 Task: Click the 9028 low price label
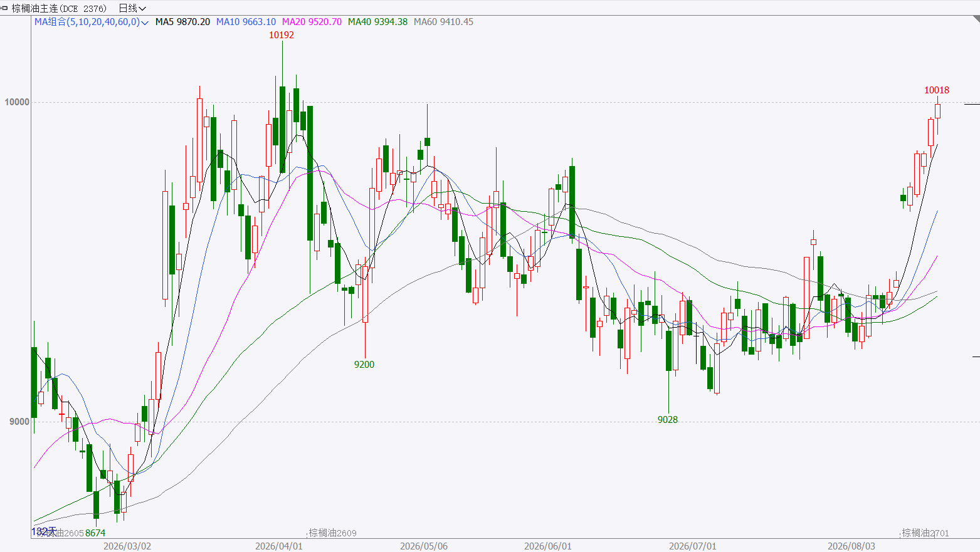[668, 420]
